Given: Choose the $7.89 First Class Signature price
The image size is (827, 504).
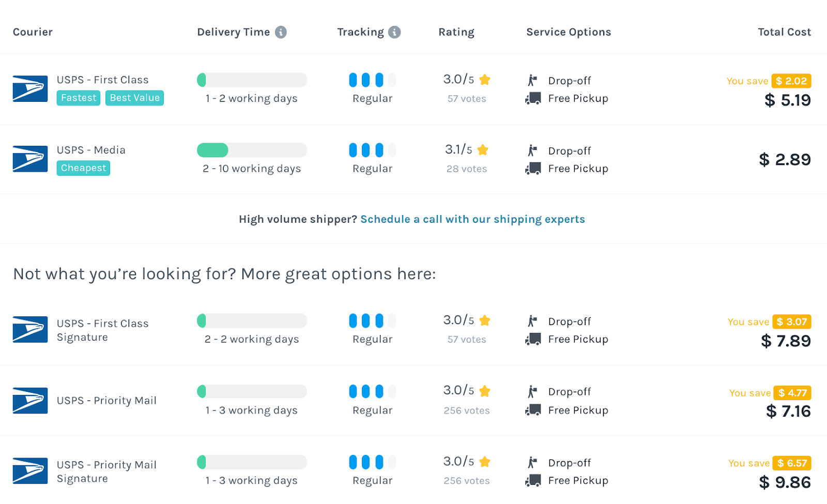Looking at the screenshot, I should click(786, 341).
